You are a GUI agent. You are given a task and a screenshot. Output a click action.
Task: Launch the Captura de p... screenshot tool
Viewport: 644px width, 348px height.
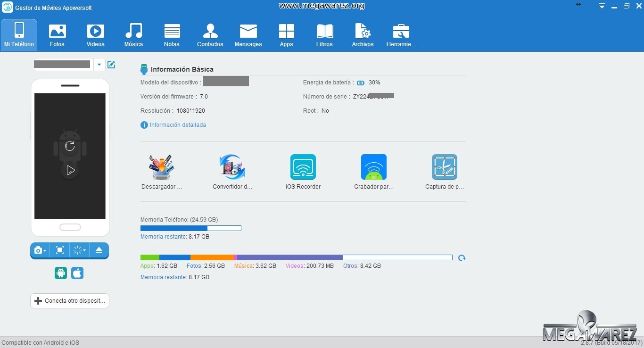(x=445, y=172)
